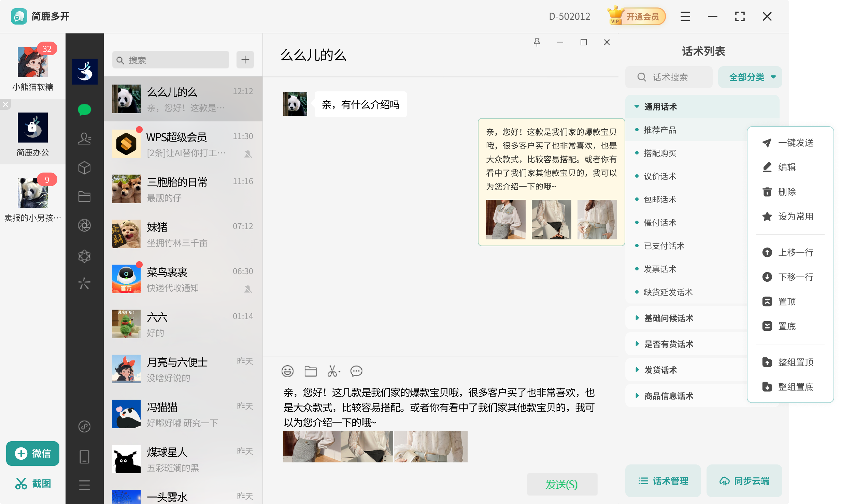Collapse the 通用话术 category
841x504 pixels.
[x=660, y=106]
